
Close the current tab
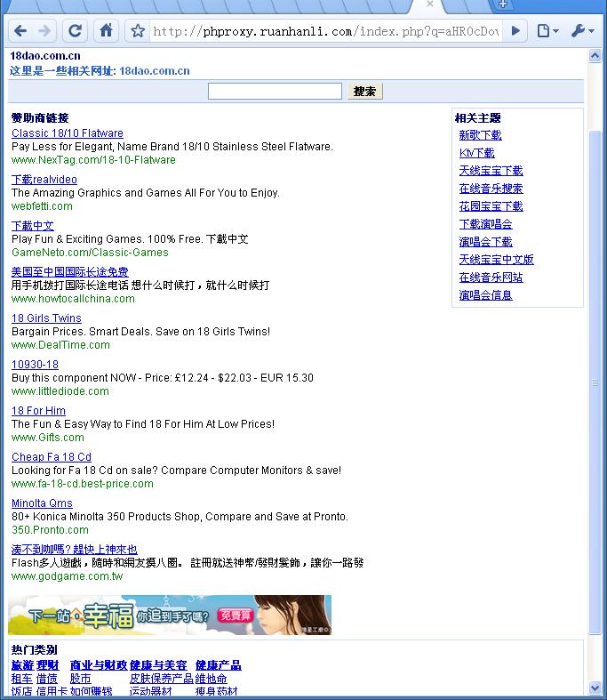430,4
